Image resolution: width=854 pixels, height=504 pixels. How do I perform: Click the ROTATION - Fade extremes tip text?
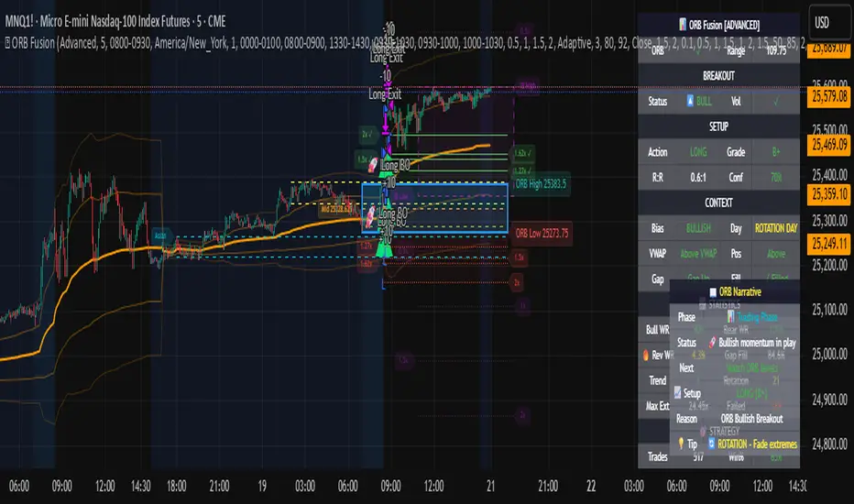pyautogui.click(x=757, y=444)
